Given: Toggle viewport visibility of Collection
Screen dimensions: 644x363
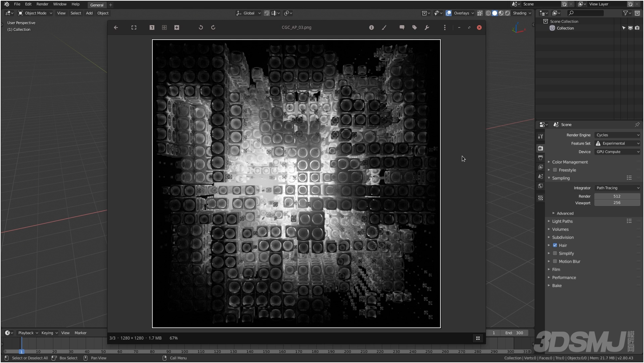Looking at the screenshot, I should pyautogui.click(x=630, y=28).
